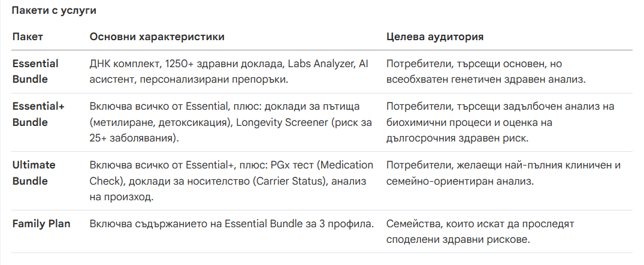
Task: Click the Essential+ Bundle package name
Action: (38, 114)
